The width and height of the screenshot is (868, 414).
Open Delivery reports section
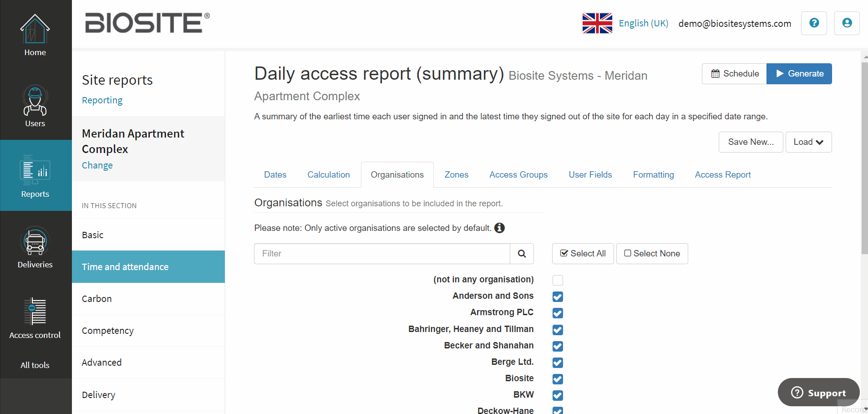(148, 395)
